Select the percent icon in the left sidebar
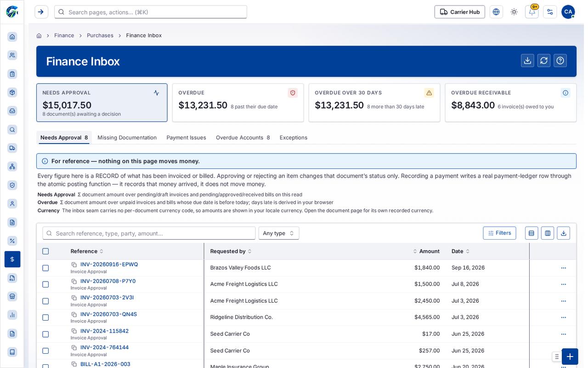 click(12, 241)
